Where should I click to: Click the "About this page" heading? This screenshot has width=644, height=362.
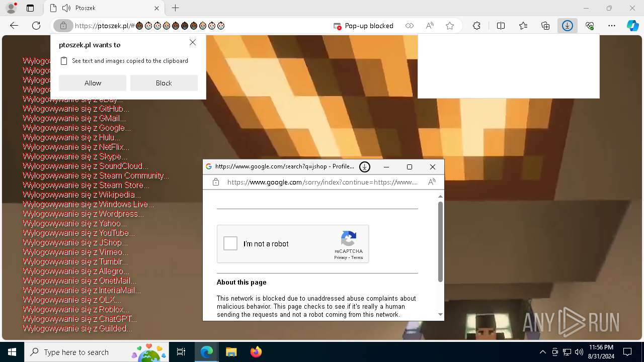(242, 282)
